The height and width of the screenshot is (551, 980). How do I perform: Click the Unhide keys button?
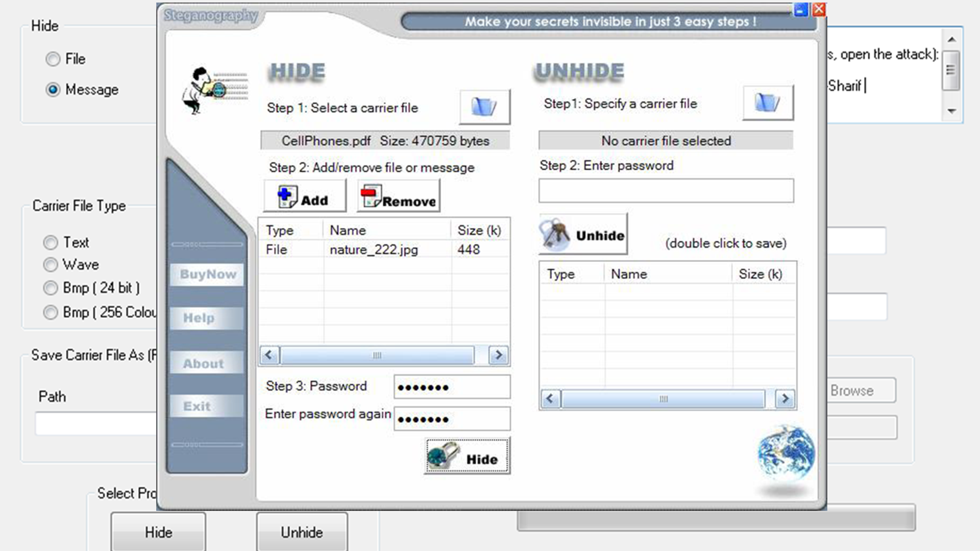click(583, 235)
